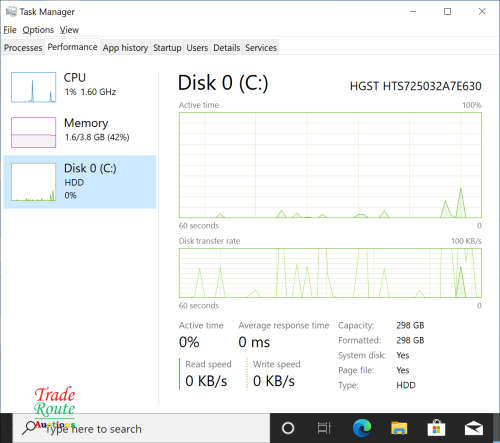Open the Mail app in taskbar
Screen dimensions: 500x443
tap(474, 428)
